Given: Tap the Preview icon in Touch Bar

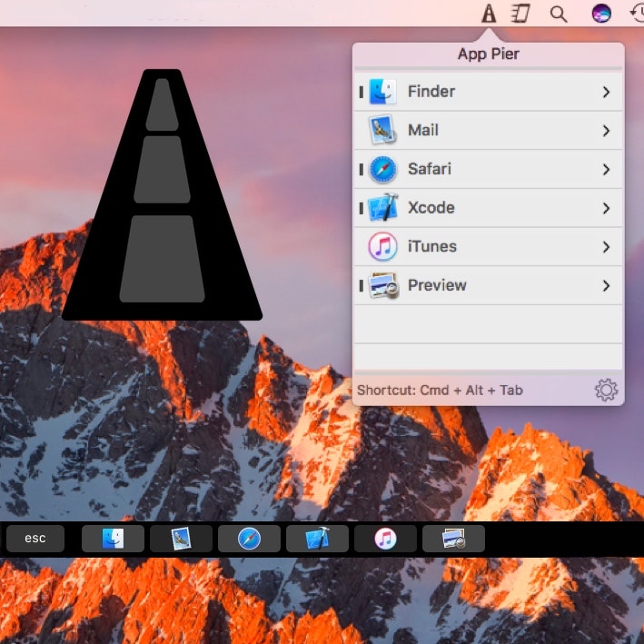Looking at the screenshot, I should coord(453,539).
